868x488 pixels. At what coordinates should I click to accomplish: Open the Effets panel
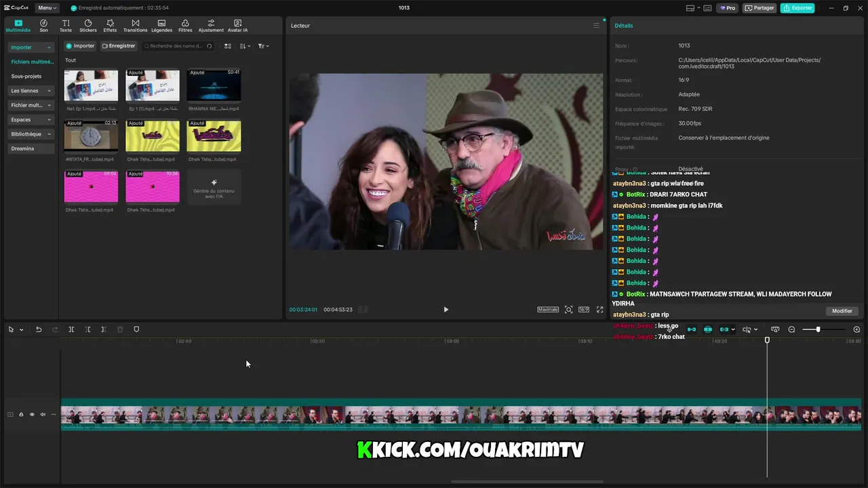[x=110, y=26]
